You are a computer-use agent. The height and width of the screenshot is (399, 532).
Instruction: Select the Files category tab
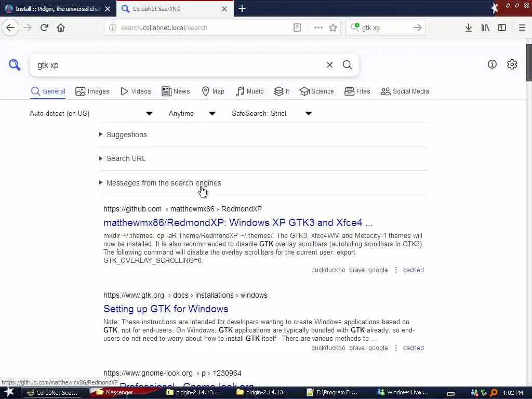pos(357,91)
